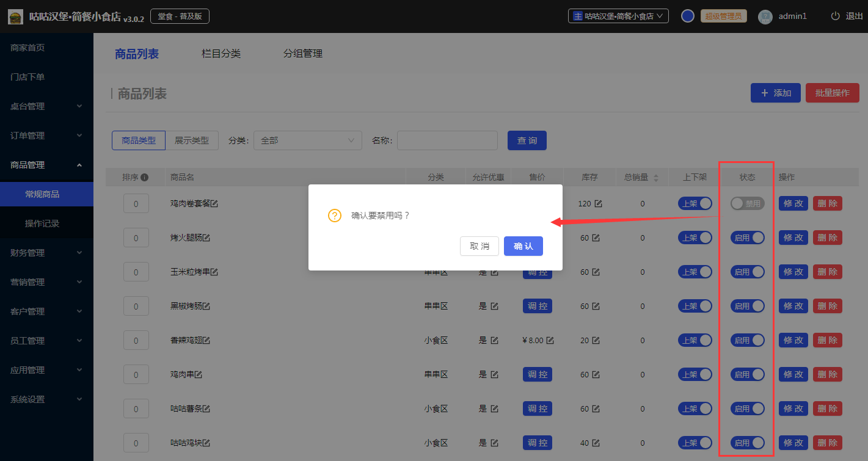Open the 分类 全部 dropdown
The width and height of the screenshot is (868, 461).
307,140
